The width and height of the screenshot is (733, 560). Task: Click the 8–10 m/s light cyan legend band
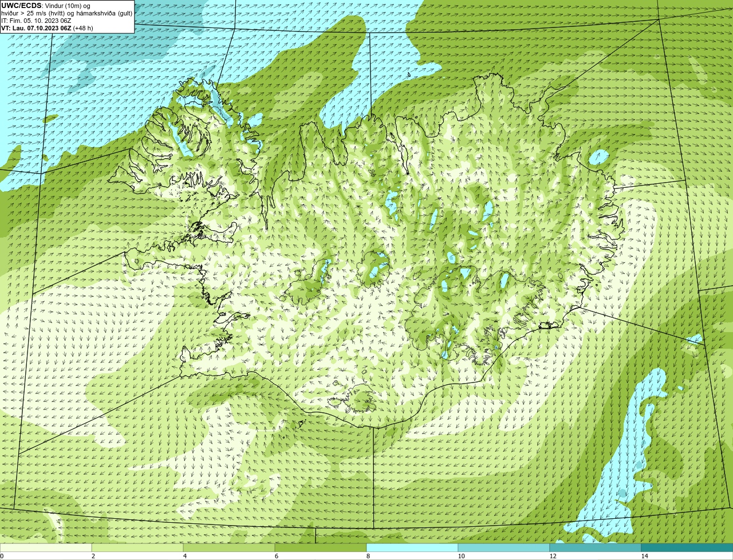(412, 547)
